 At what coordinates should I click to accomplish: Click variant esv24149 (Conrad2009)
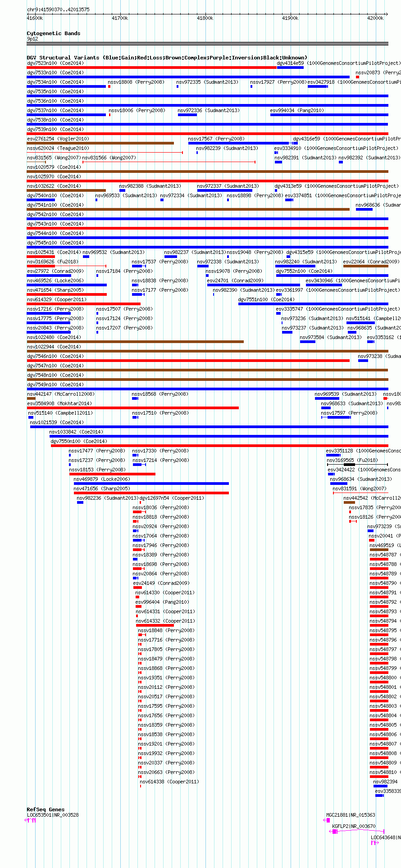[x=161, y=583]
